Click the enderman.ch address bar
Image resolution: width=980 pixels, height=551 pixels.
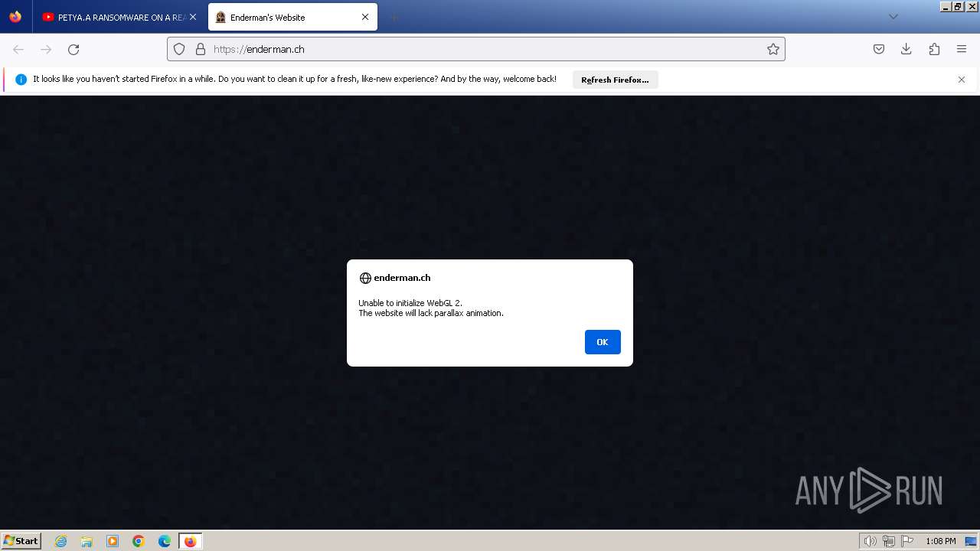tap(475, 49)
